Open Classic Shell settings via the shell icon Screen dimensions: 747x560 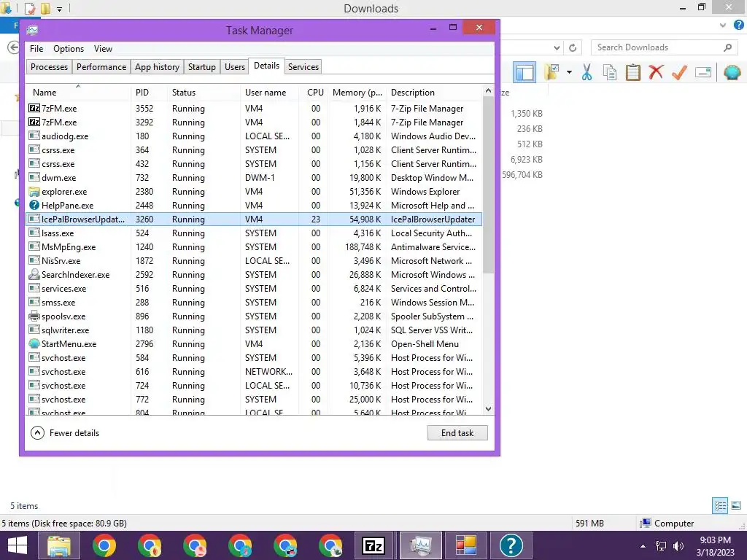732,72
